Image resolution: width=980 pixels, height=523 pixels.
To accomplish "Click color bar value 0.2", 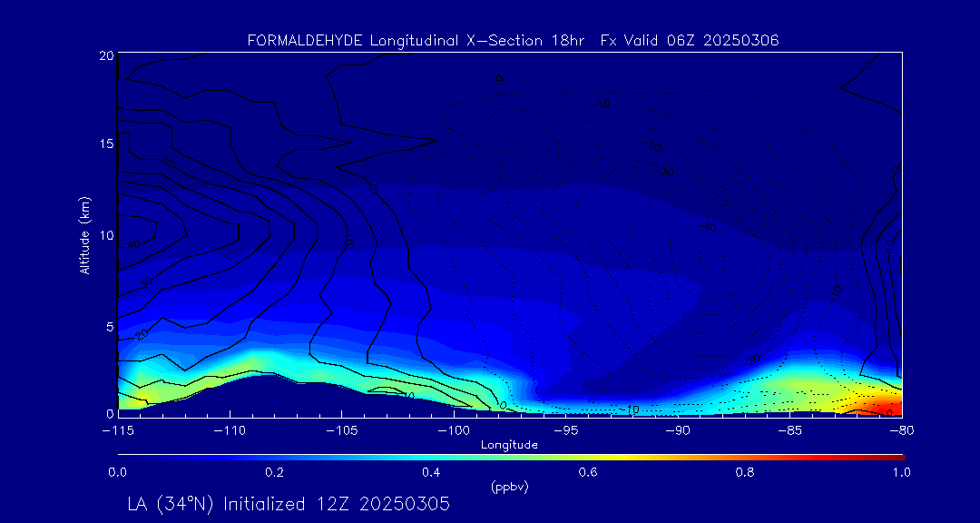I will (275, 474).
